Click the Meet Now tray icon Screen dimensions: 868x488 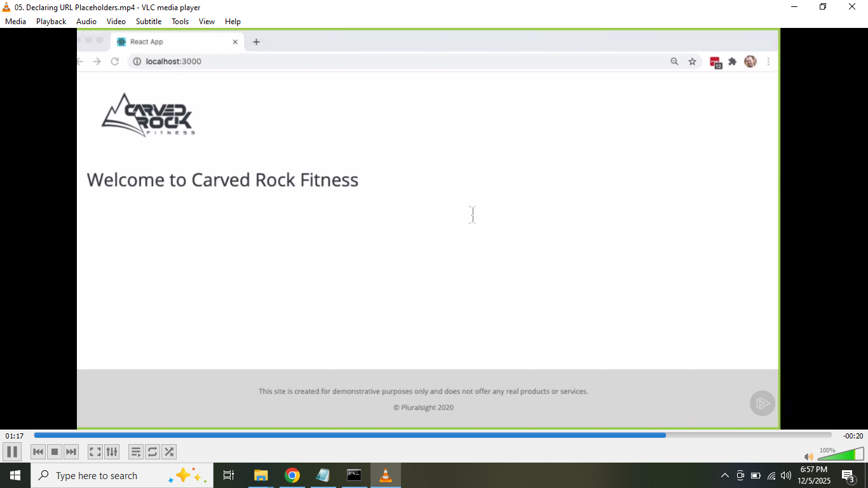(x=740, y=475)
